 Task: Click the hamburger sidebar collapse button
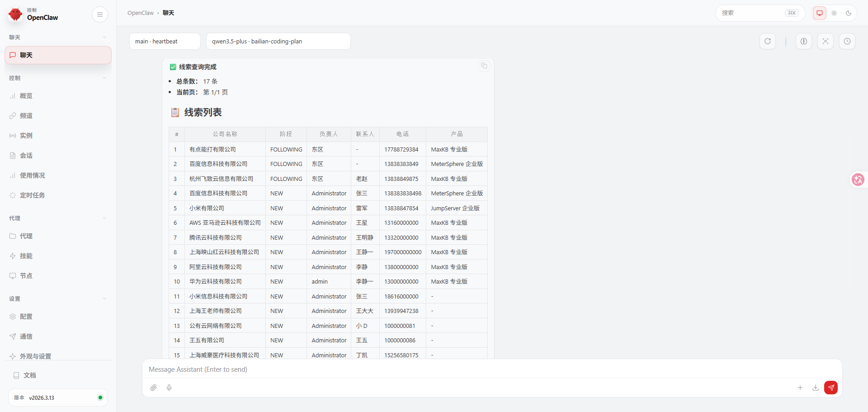pos(99,14)
